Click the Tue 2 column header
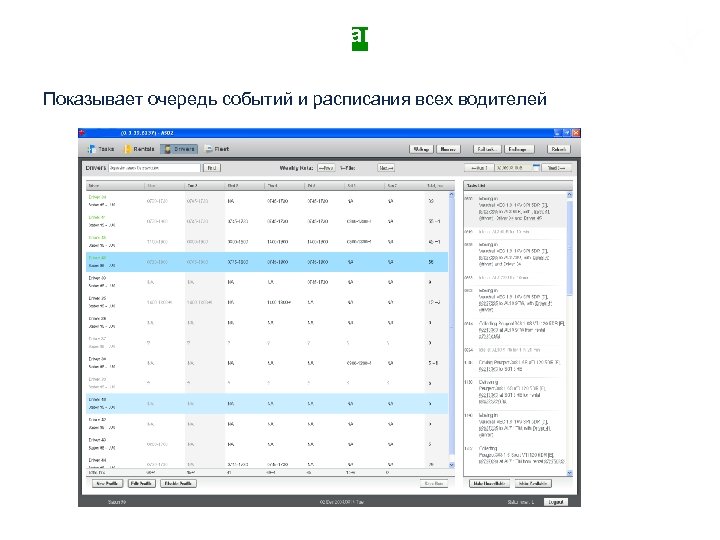Image resolution: width=720 pixels, height=540 pixels. (x=204, y=186)
